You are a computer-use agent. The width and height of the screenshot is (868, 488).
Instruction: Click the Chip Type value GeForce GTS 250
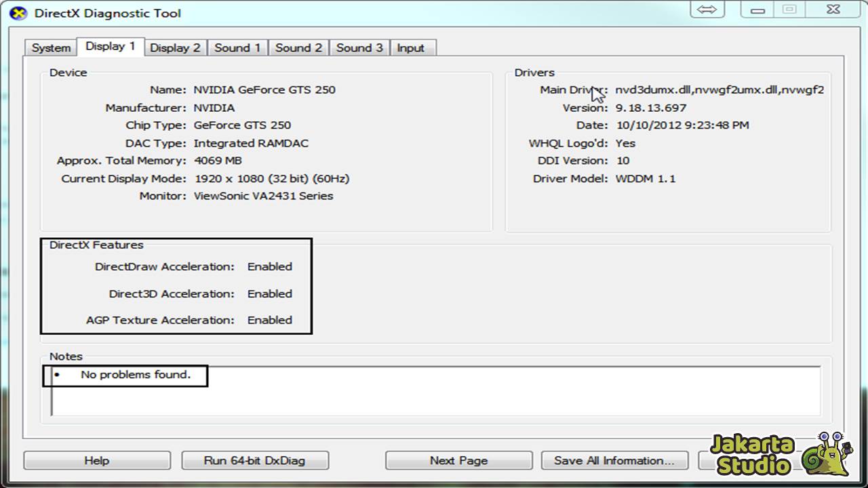tap(242, 125)
